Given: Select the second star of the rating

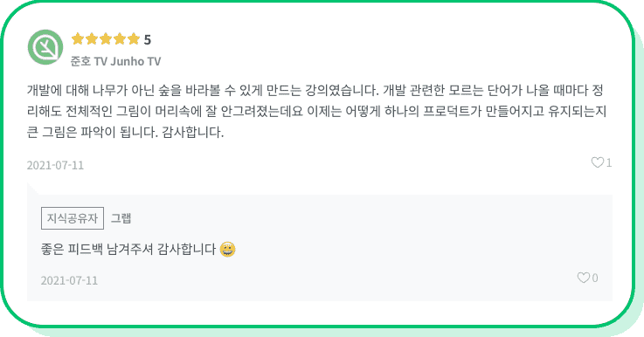Looking at the screenshot, I should (92, 39).
